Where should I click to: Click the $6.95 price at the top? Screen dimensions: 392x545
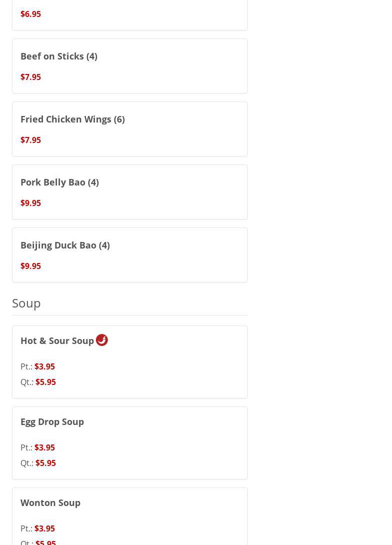tap(30, 14)
